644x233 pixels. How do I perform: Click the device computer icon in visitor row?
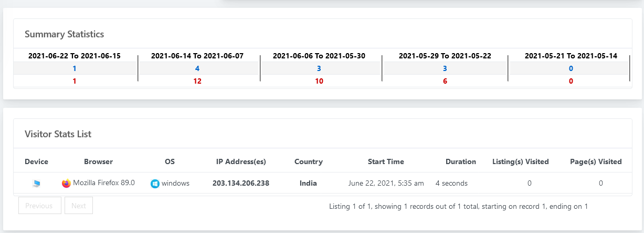(x=36, y=184)
